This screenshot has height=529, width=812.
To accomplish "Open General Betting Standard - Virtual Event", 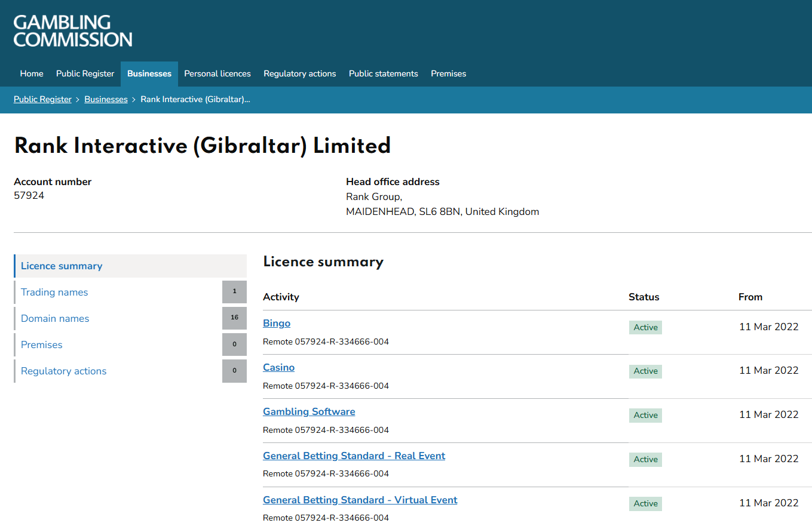I will coord(360,500).
